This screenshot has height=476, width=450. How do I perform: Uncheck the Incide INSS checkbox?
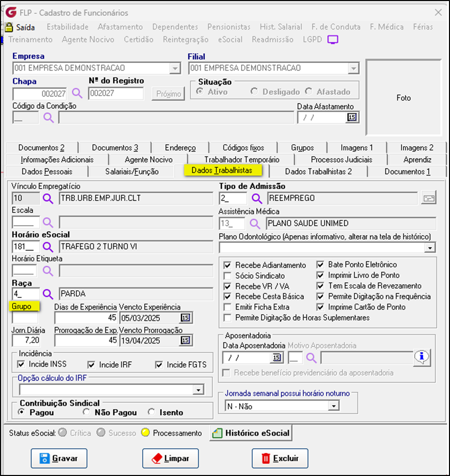(21, 364)
